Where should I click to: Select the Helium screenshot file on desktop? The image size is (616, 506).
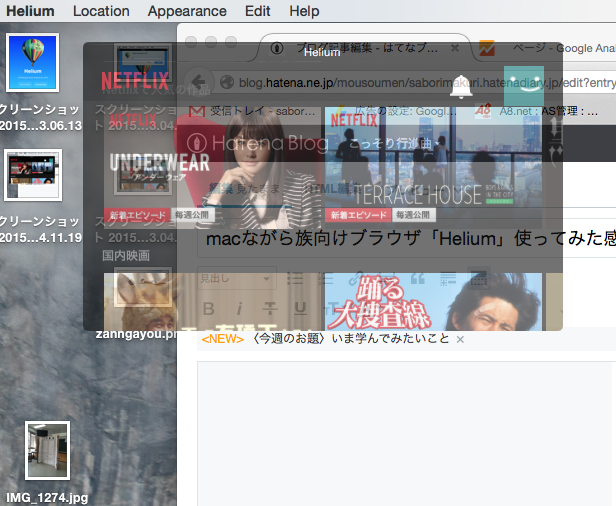point(33,63)
